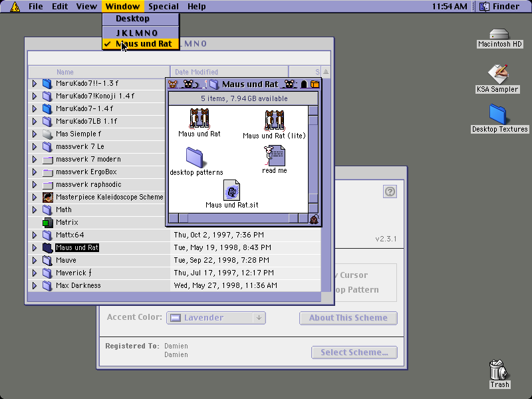Click the Max Darkness folder icon
This screenshot has width=532, height=399.
(x=48, y=286)
